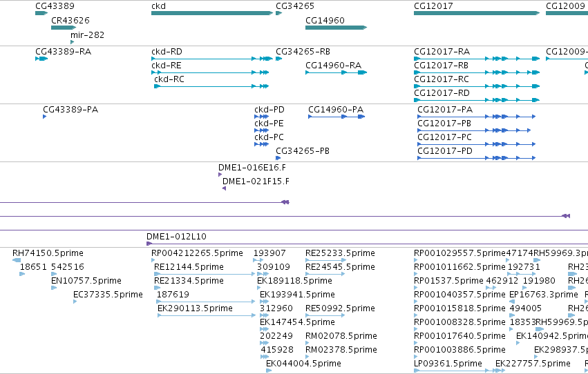Click the CG12017 gene bar
The height and width of the screenshot is (374, 588).
[x=477, y=13]
